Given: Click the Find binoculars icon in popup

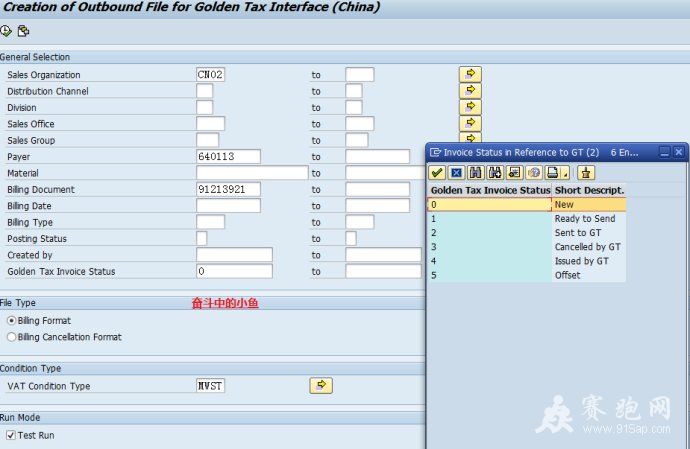Looking at the screenshot, I should coord(476,173).
